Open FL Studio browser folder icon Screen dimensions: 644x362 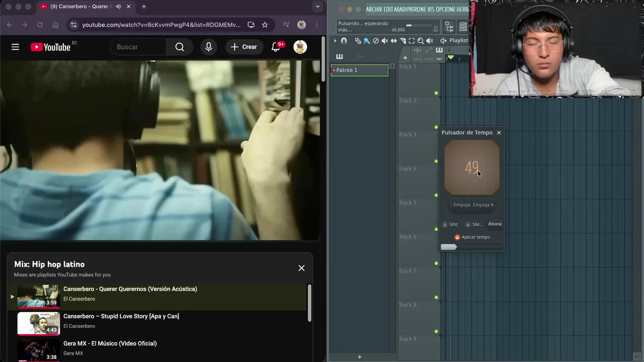(x=449, y=27)
